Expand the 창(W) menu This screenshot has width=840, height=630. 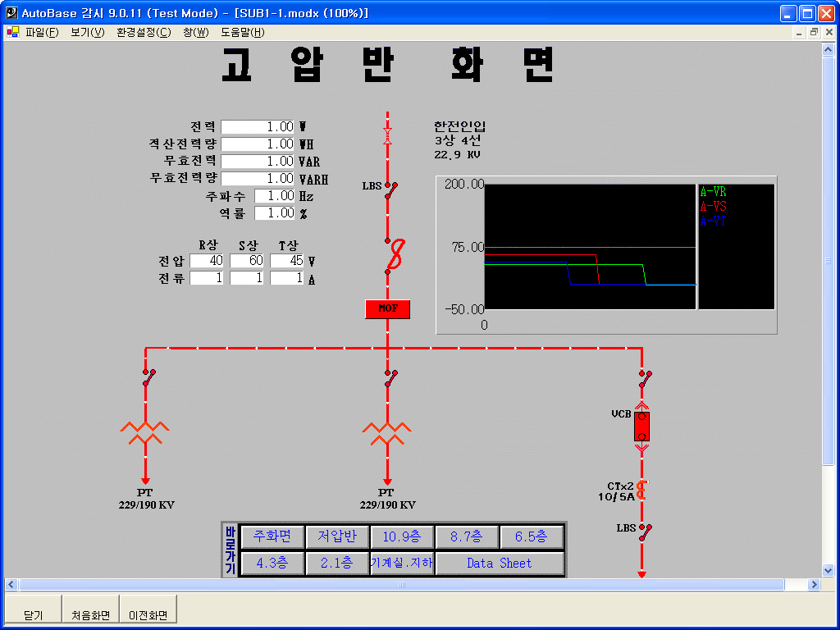(196, 33)
